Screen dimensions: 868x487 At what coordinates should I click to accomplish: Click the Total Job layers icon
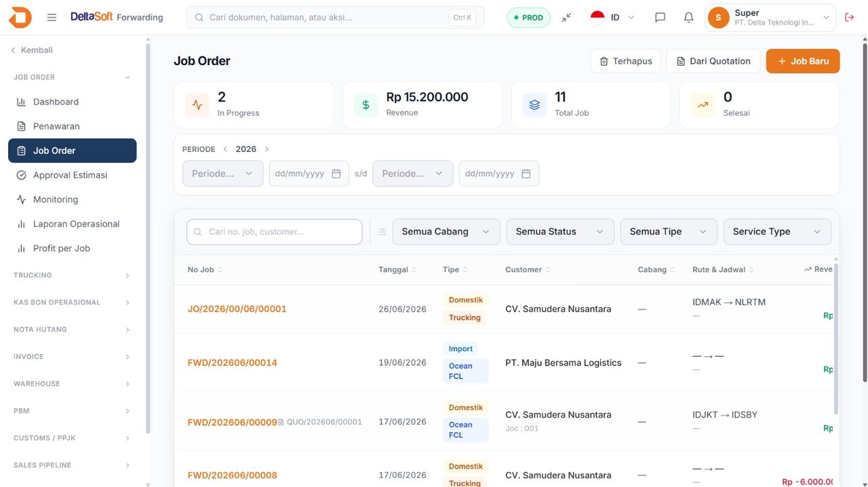tap(534, 105)
